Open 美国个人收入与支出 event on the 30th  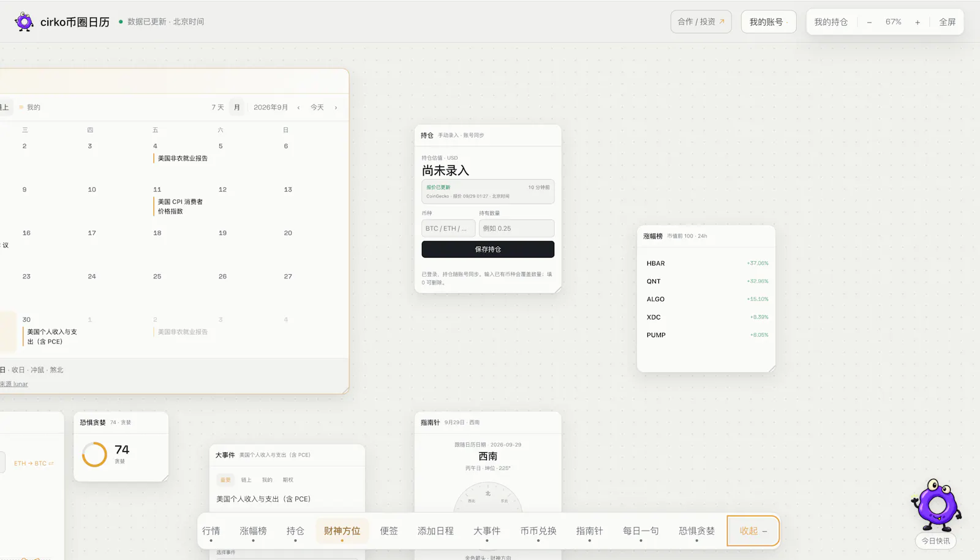(x=51, y=337)
